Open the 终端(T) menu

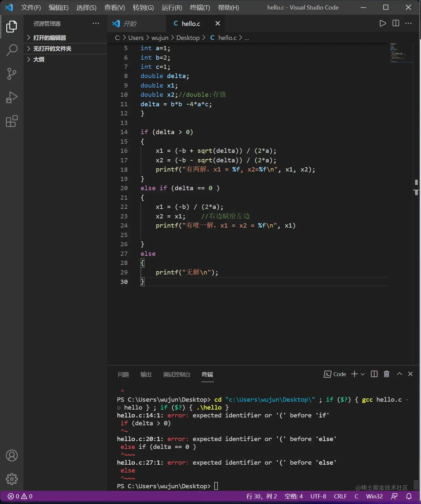200,8
